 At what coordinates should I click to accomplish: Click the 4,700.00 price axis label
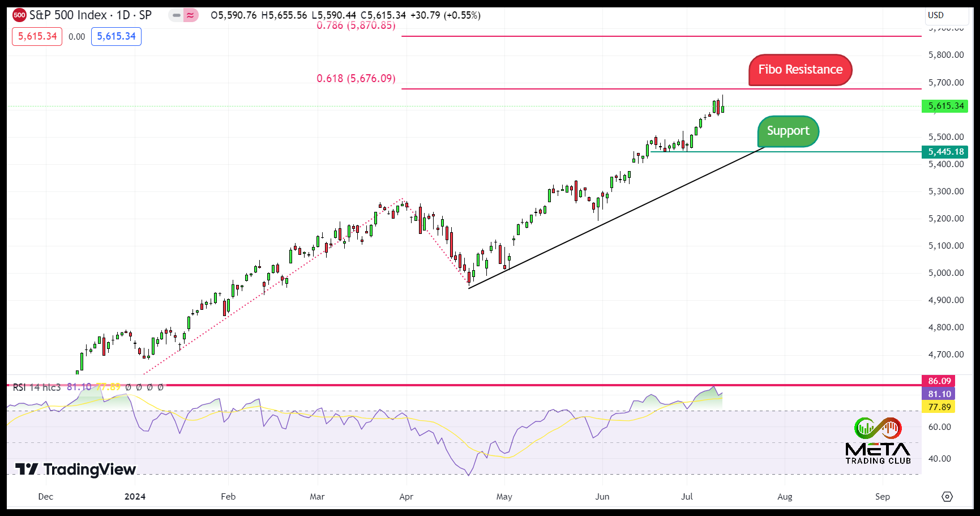point(946,355)
